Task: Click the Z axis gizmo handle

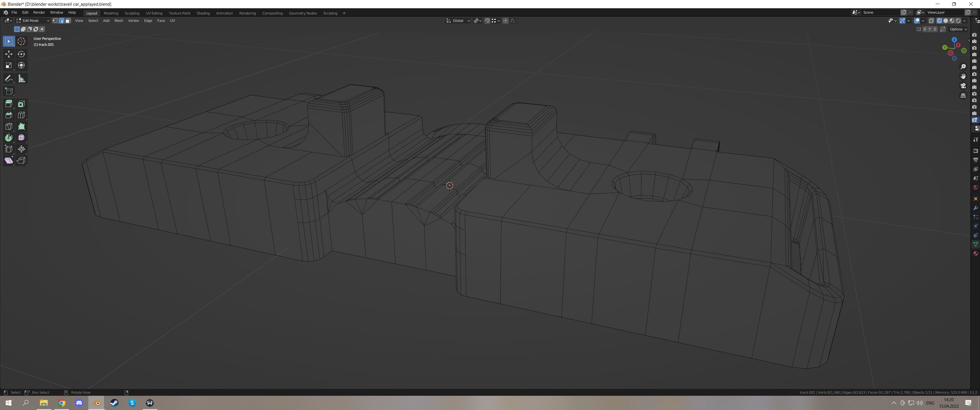Action: pyautogui.click(x=954, y=40)
